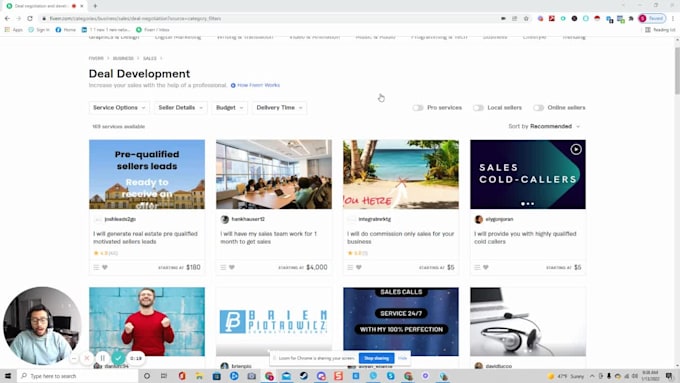The image size is (680, 383).
Task: Open Video & Animation category menu
Action: click(x=314, y=38)
